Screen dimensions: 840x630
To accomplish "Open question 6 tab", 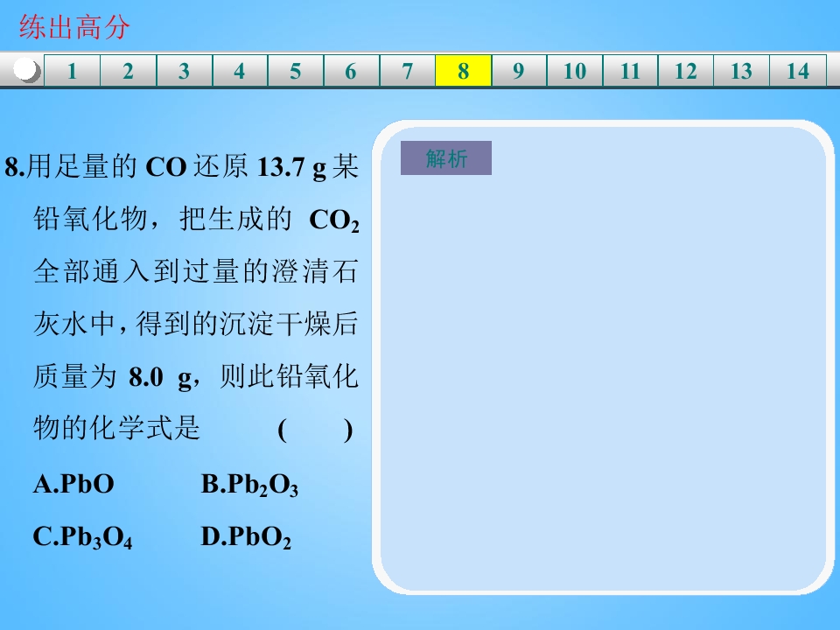I will point(352,71).
